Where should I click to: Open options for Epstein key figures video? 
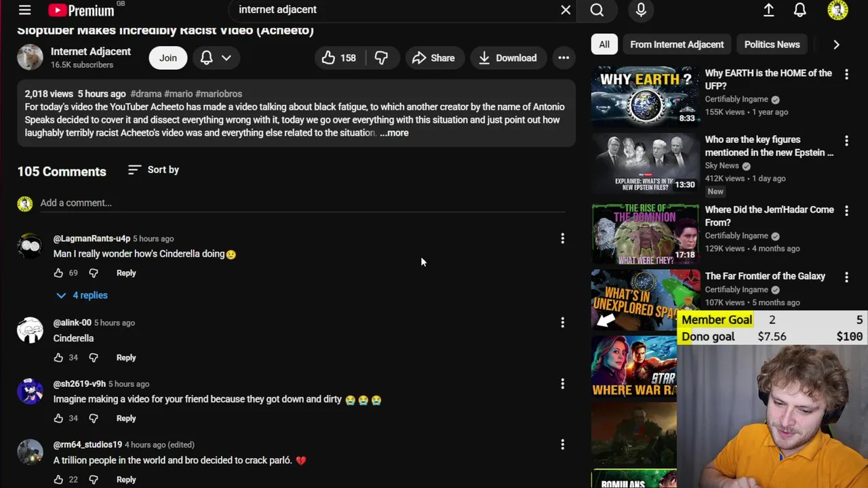pyautogui.click(x=846, y=141)
